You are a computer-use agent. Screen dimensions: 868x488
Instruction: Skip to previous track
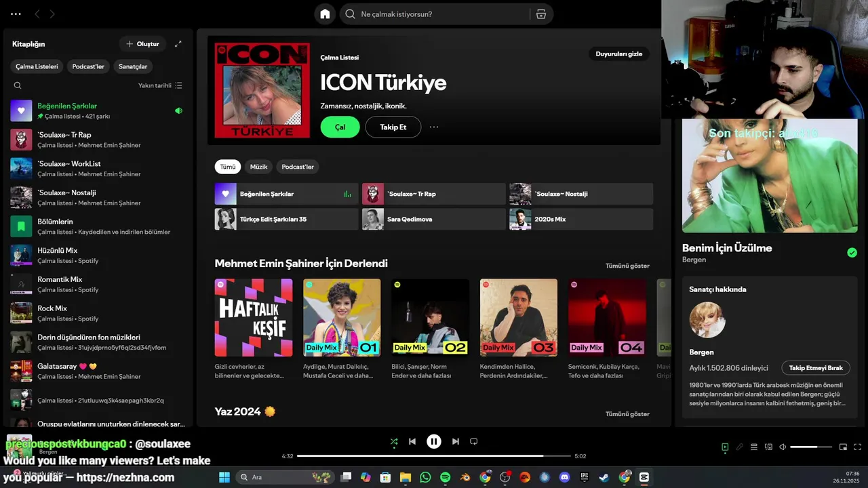[x=412, y=441]
